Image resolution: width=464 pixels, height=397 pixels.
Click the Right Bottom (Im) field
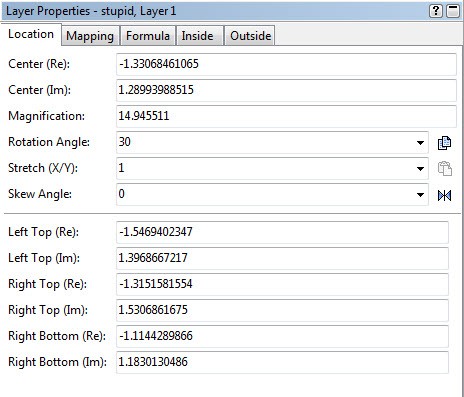(282, 362)
